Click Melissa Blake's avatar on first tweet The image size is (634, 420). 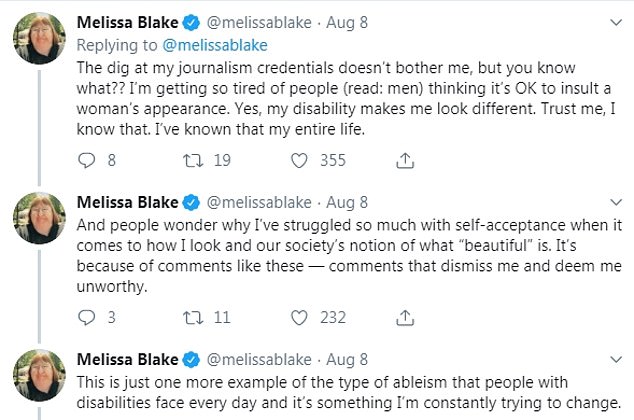click(x=40, y=38)
